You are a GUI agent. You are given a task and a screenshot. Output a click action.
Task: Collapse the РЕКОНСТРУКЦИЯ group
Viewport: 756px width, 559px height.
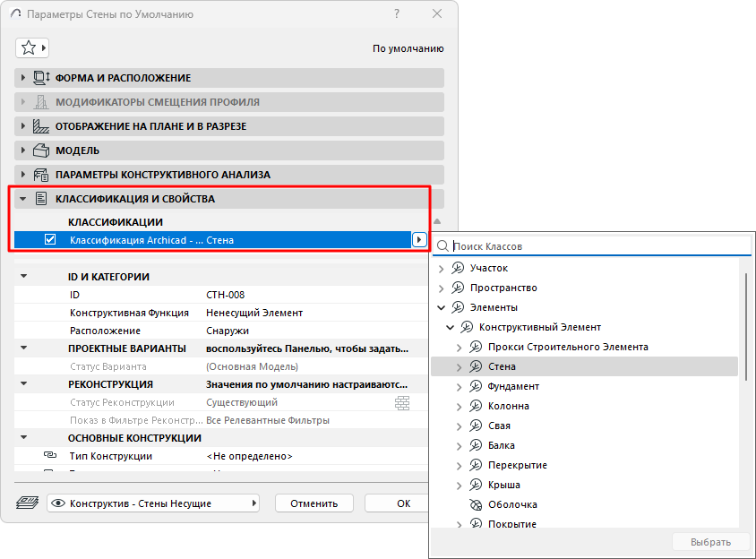pyautogui.click(x=23, y=384)
